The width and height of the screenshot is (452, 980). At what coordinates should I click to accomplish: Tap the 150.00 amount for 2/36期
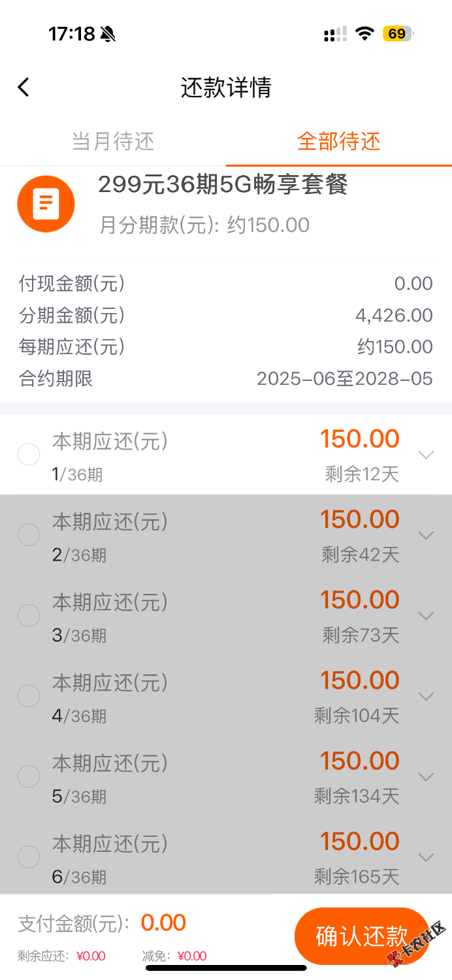tap(359, 520)
